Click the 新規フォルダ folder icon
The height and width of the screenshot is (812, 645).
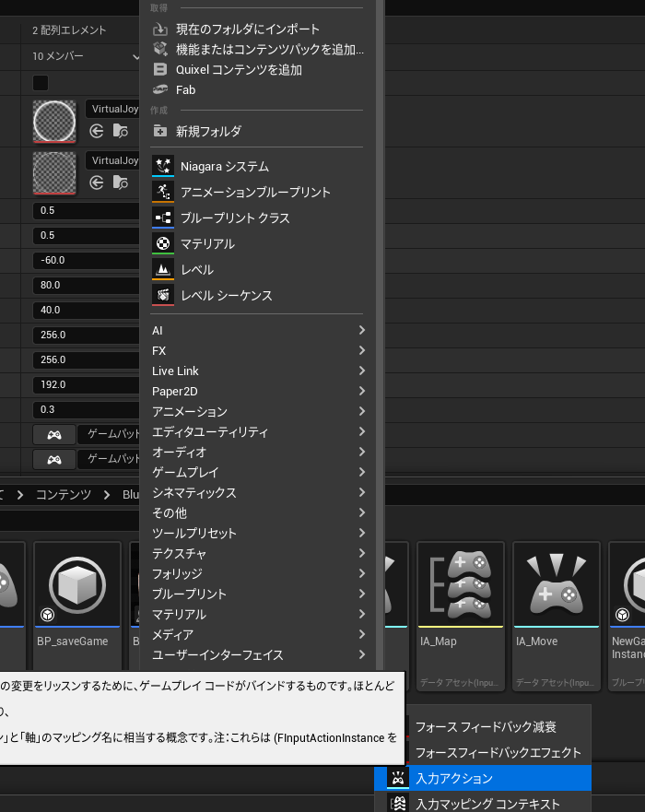pos(160,131)
